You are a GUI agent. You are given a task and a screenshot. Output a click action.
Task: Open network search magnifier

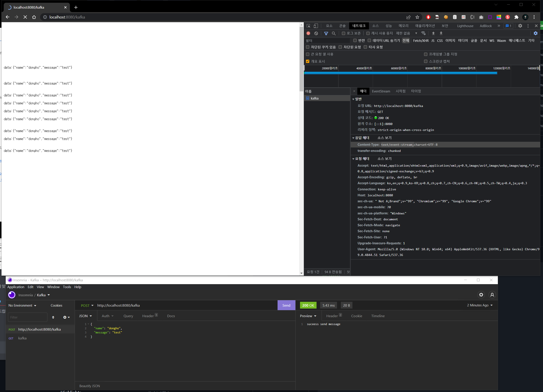pyautogui.click(x=334, y=33)
